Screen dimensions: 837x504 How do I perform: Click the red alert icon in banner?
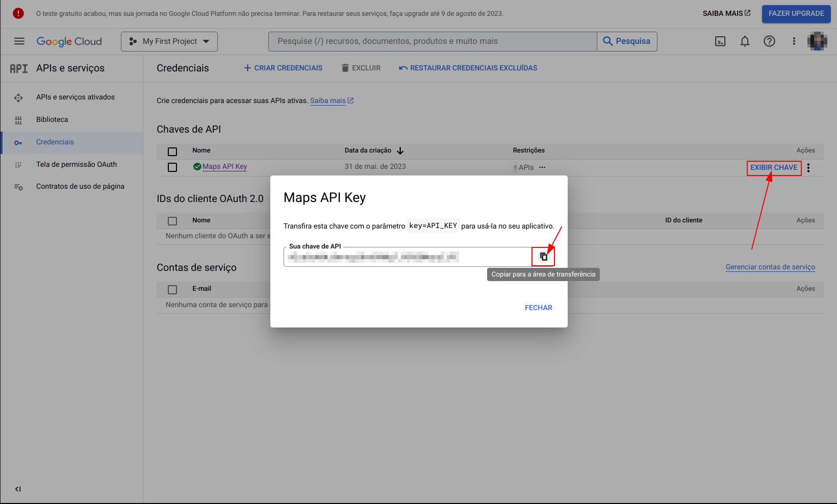tap(18, 13)
